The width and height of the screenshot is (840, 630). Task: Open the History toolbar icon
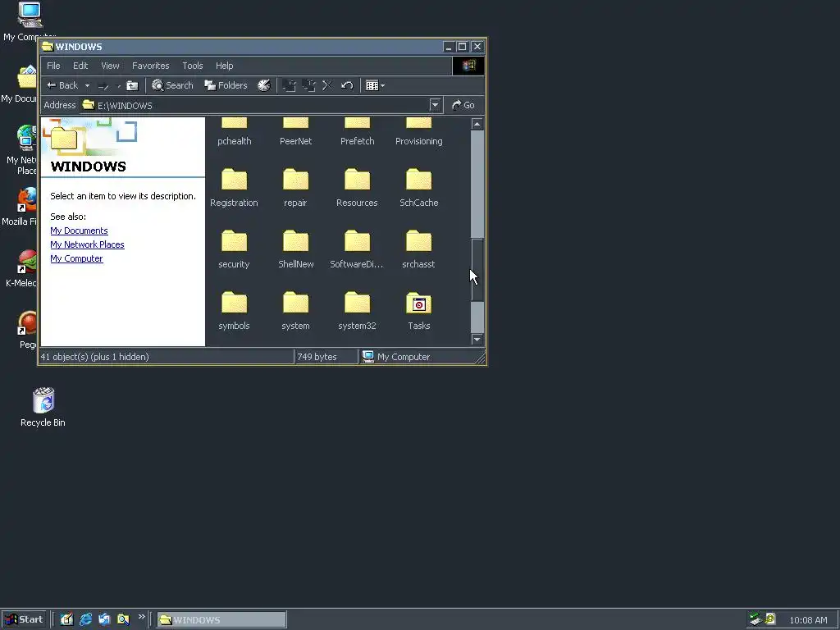(x=264, y=85)
